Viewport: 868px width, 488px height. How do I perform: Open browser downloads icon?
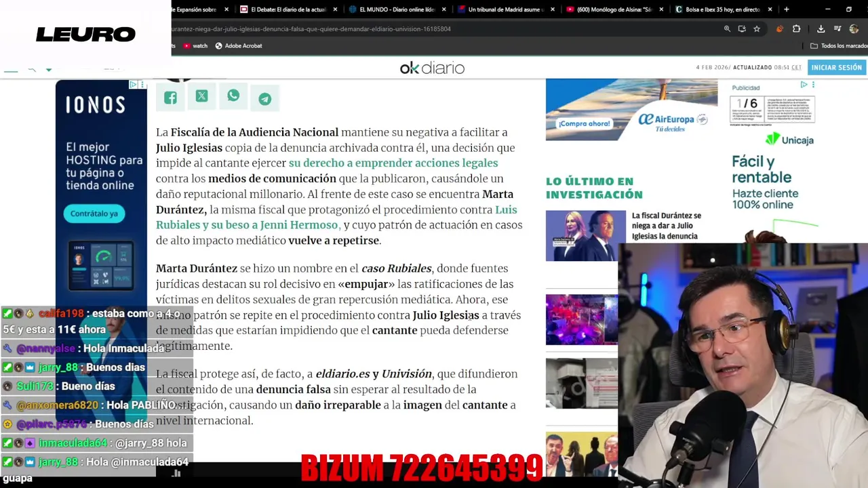pos(821,28)
